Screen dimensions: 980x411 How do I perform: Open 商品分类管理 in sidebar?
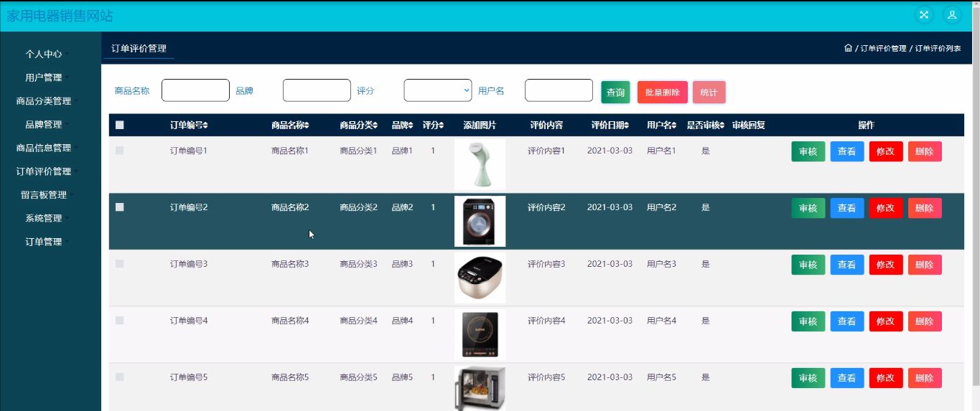44,101
